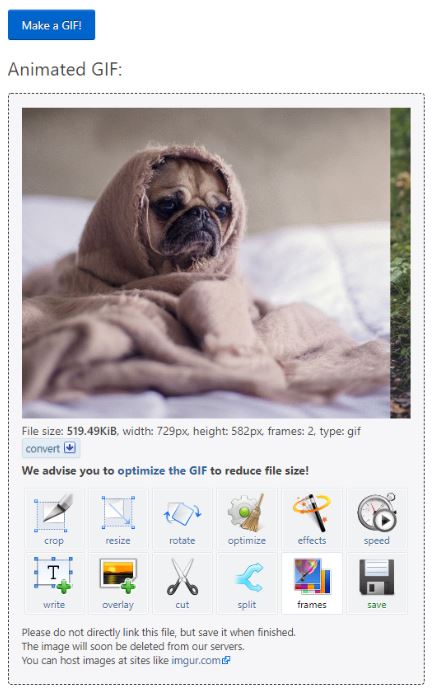Click the green strip of second frame
Image resolution: width=434 pixels, height=693 pixels.
400,263
